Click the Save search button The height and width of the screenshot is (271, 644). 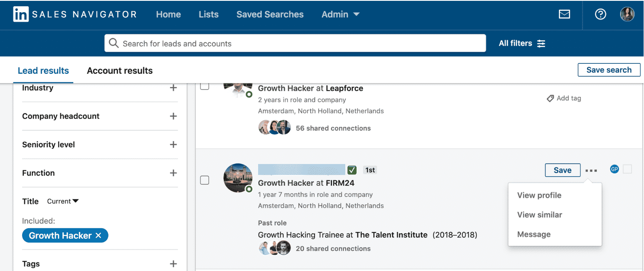[x=609, y=70]
